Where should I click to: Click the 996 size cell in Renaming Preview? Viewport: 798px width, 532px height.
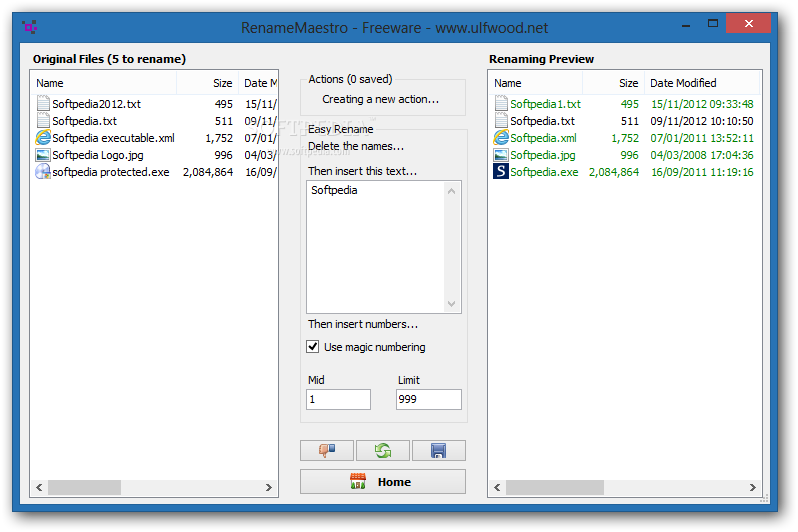630,155
